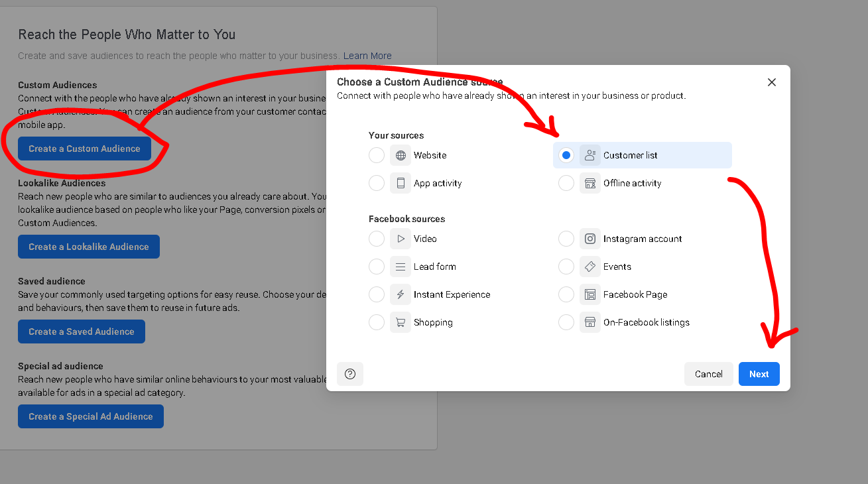Open the help question mark icon
868x484 pixels.
[x=350, y=374]
